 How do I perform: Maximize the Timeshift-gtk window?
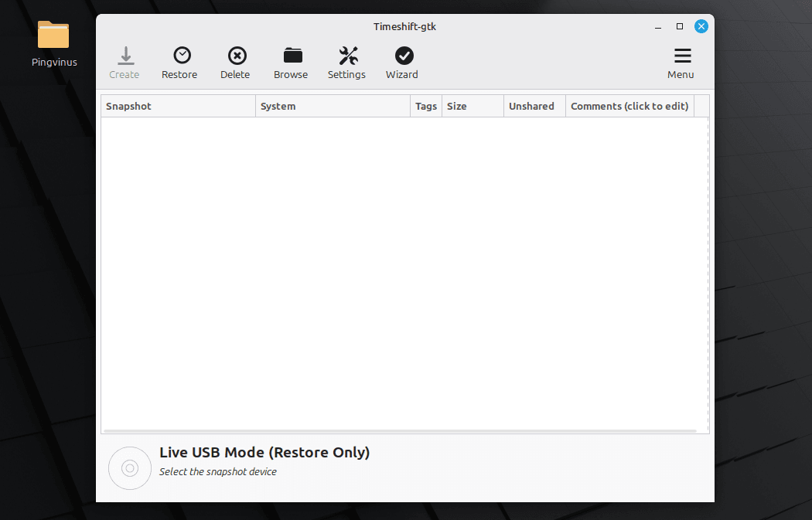[x=680, y=26]
